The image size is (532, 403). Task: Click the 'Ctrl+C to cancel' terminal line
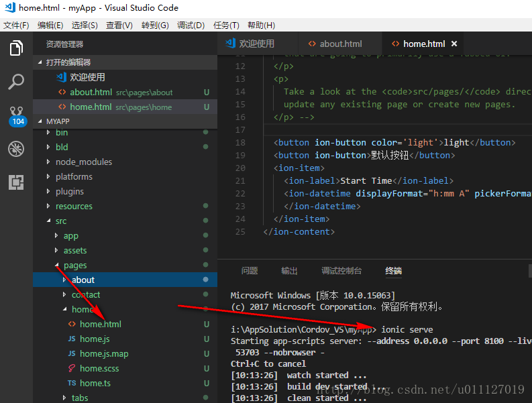268,363
